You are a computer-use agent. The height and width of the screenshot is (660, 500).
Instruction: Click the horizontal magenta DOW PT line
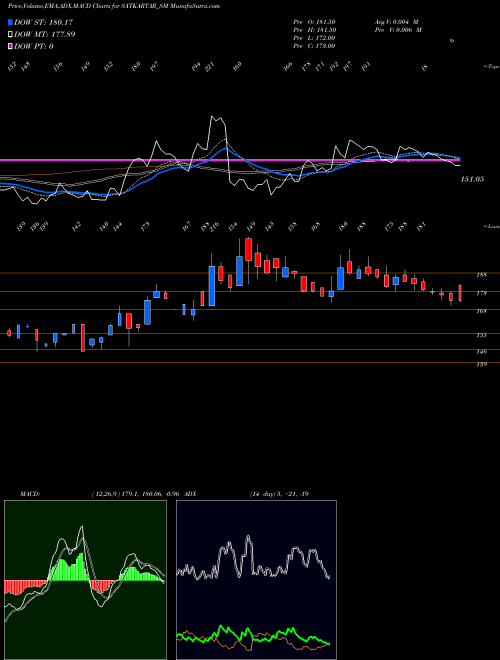pos(229,160)
